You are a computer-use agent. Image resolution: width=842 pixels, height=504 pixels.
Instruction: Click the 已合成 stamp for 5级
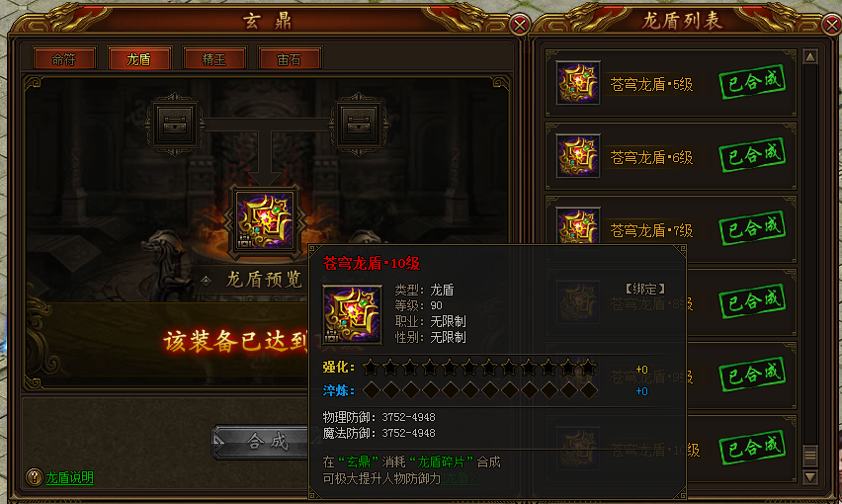coord(752,82)
